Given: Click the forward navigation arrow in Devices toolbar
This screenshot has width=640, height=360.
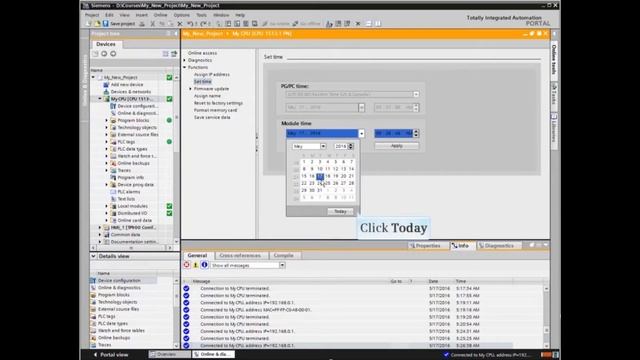Looking at the screenshot, I should click(113, 53).
